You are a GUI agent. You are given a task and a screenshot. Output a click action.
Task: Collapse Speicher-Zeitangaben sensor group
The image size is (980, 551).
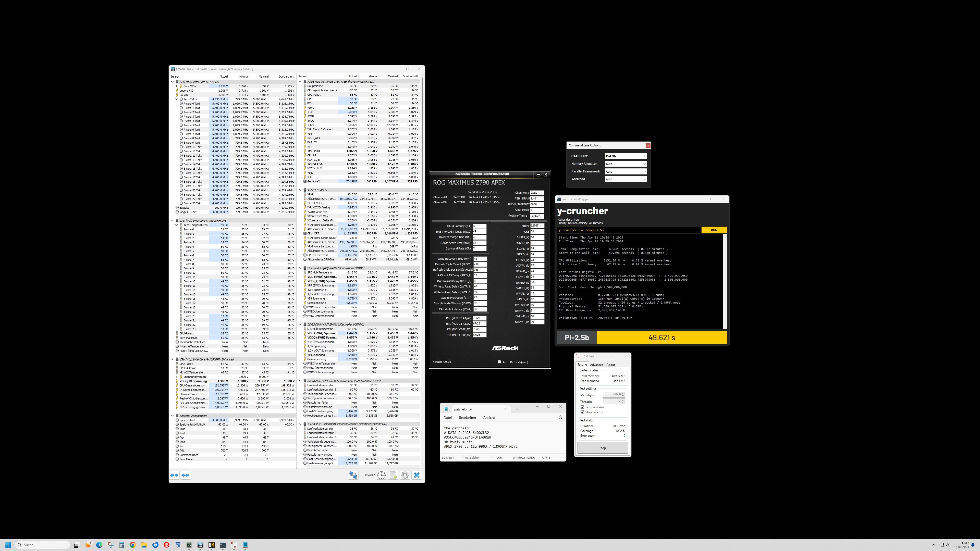tap(172, 416)
